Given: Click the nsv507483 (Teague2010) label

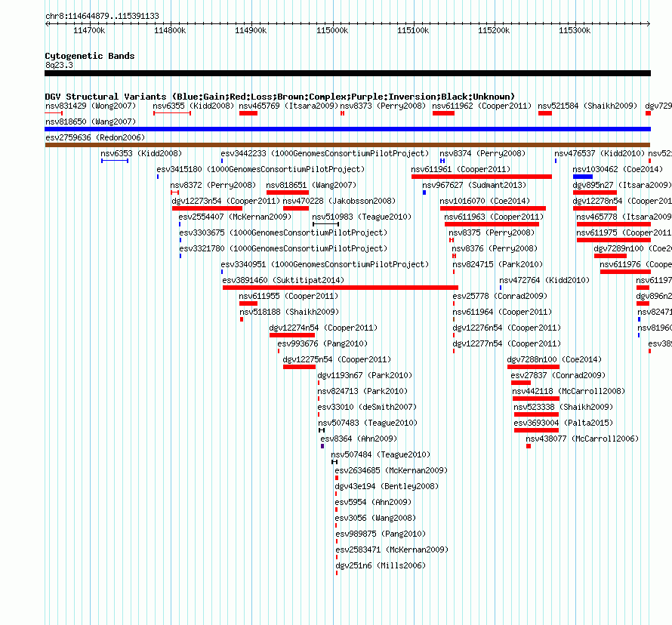Looking at the screenshot, I should point(368,423).
